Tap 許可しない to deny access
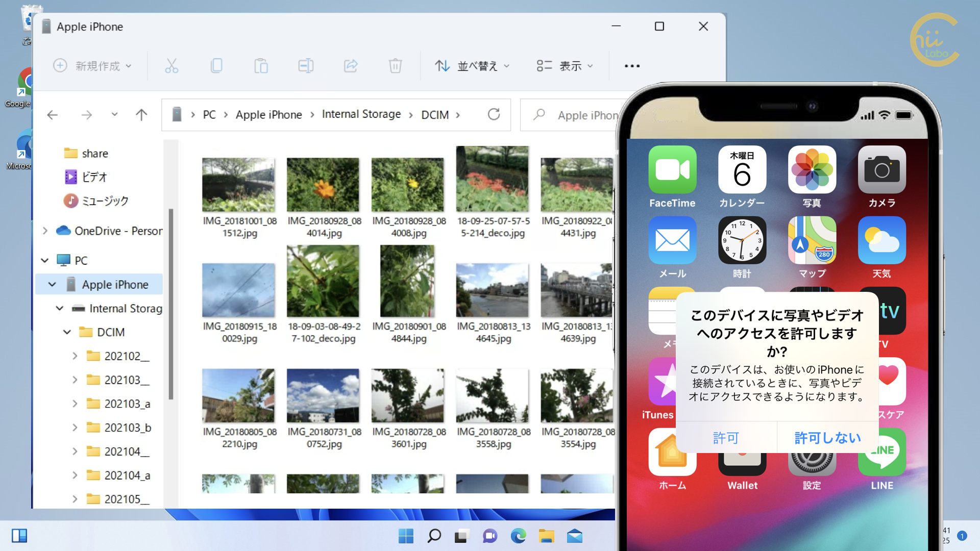 pos(827,438)
